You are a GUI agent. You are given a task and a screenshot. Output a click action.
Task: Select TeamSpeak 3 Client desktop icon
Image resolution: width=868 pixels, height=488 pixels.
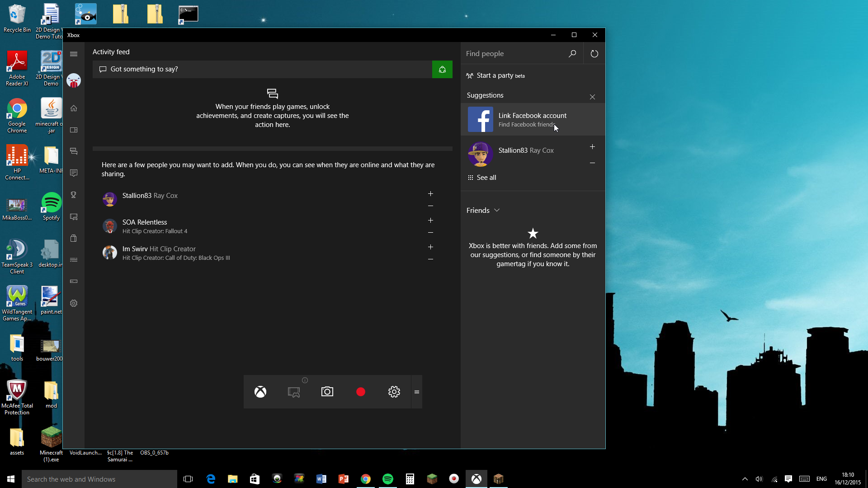coord(17,256)
